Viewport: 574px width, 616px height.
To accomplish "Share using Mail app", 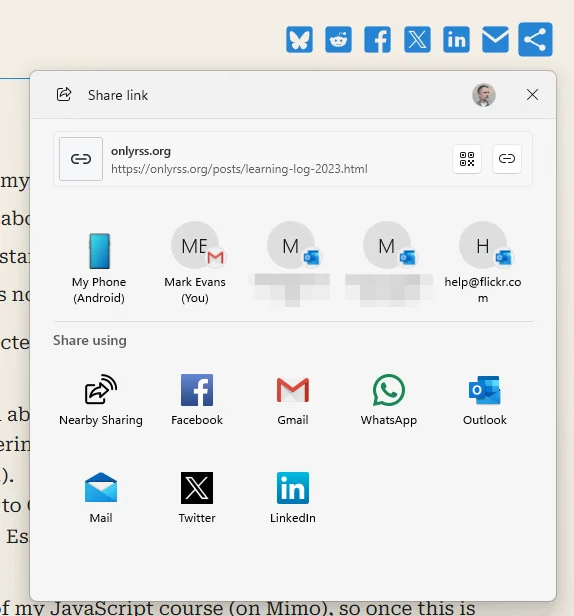I will tap(101, 498).
